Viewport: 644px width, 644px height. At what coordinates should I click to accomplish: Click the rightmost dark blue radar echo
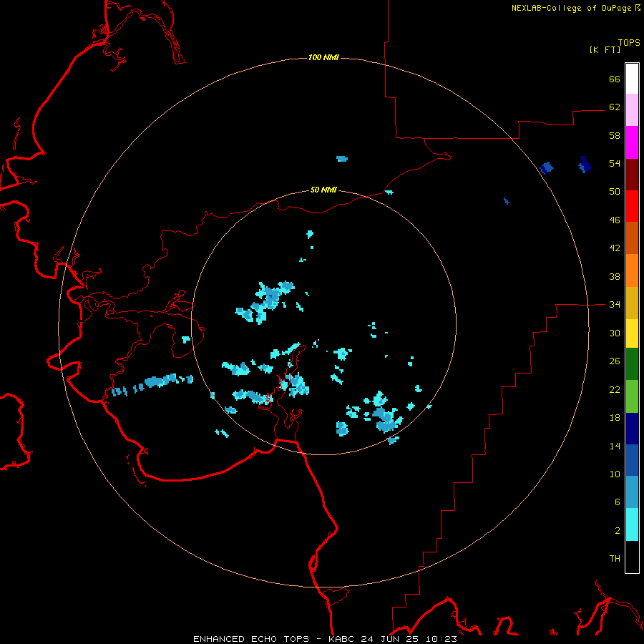[x=585, y=165]
